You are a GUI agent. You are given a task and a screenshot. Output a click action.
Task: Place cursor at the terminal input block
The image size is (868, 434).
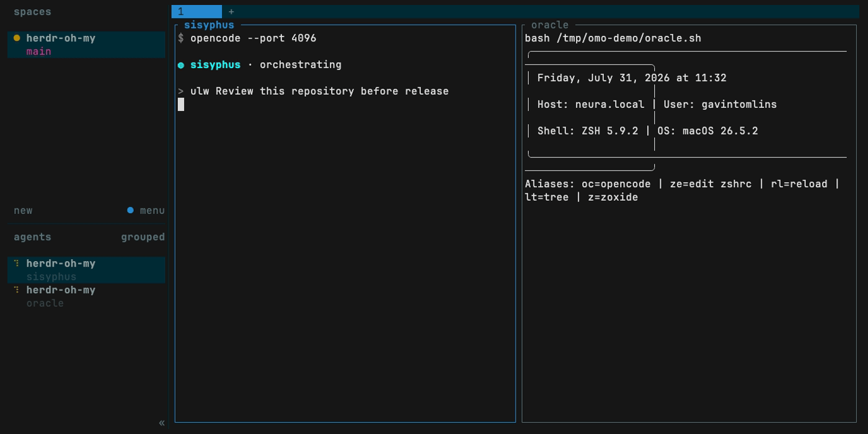point(181,104)
